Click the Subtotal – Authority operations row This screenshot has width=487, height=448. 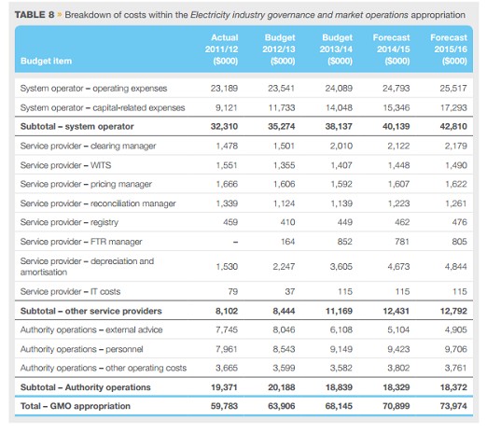243,387
